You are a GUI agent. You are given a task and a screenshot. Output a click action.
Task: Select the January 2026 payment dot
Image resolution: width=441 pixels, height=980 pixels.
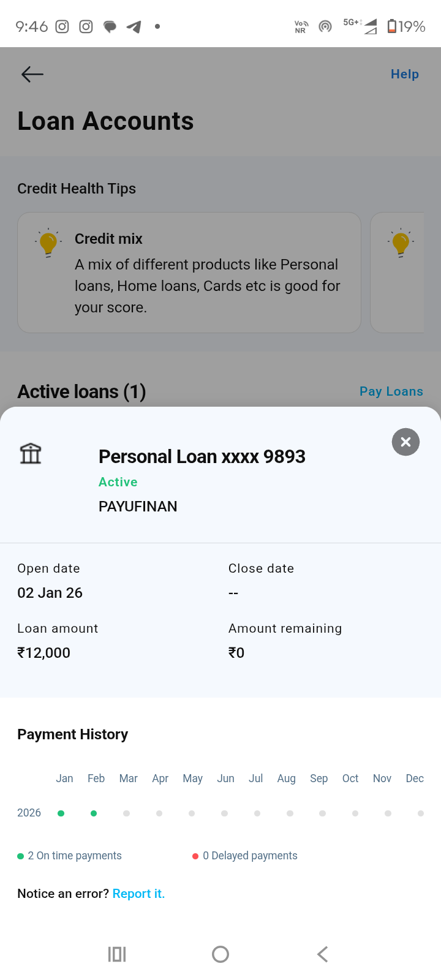61,813
